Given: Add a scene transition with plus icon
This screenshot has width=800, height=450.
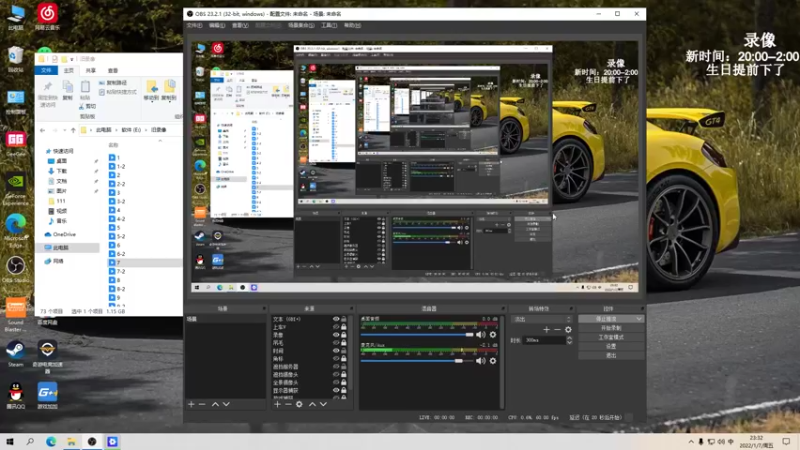Looking at the screenshot, I should click(546, 330).
